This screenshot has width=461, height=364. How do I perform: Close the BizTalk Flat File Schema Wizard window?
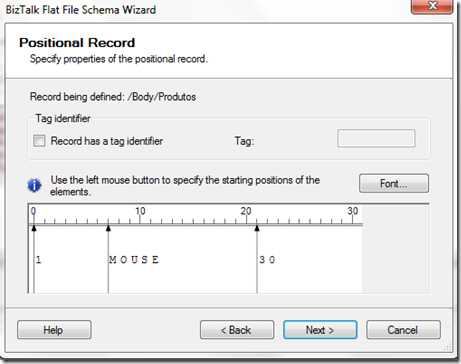coord(432,6)
